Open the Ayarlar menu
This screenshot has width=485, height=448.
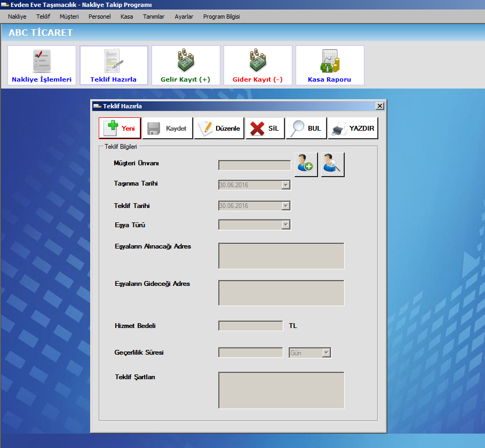[184, 17]
